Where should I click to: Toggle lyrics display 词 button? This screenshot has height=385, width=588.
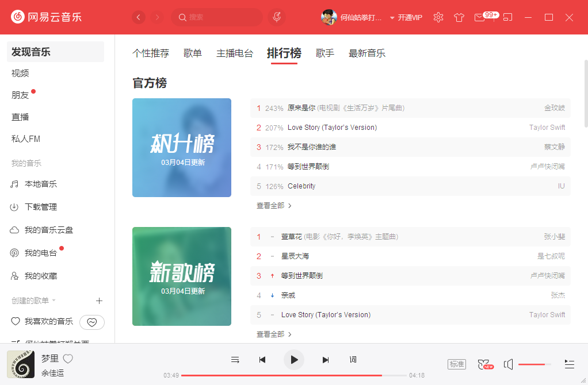353,360
